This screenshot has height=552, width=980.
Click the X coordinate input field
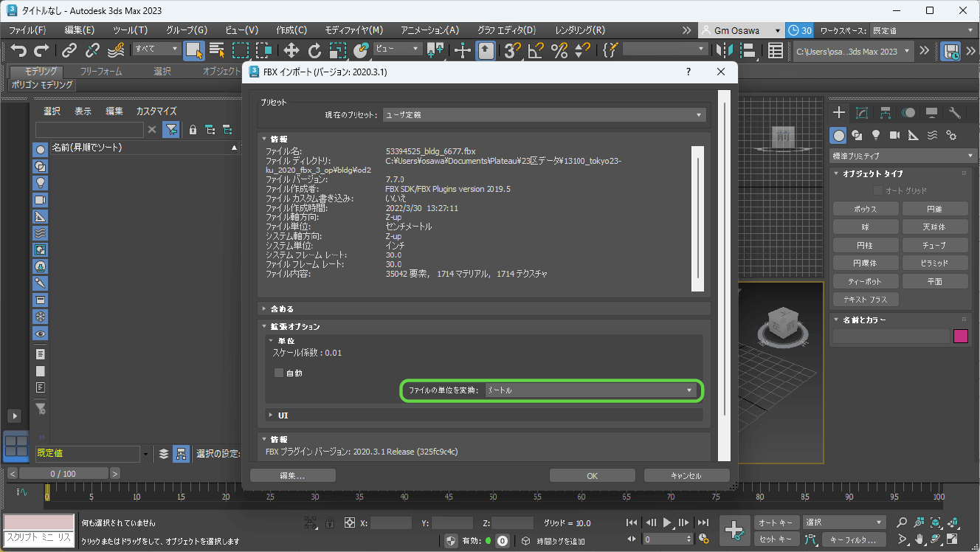(391, 523)
